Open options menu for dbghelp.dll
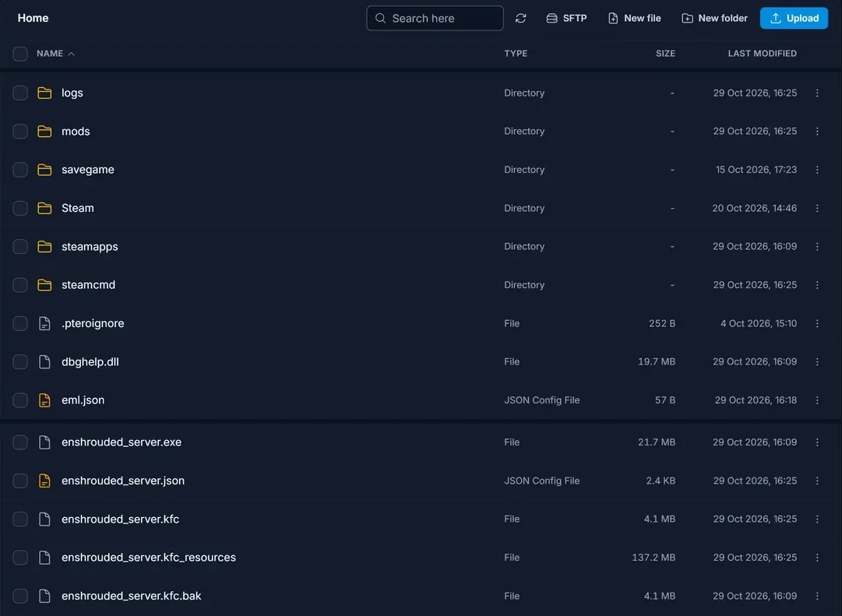 [817, 362]
